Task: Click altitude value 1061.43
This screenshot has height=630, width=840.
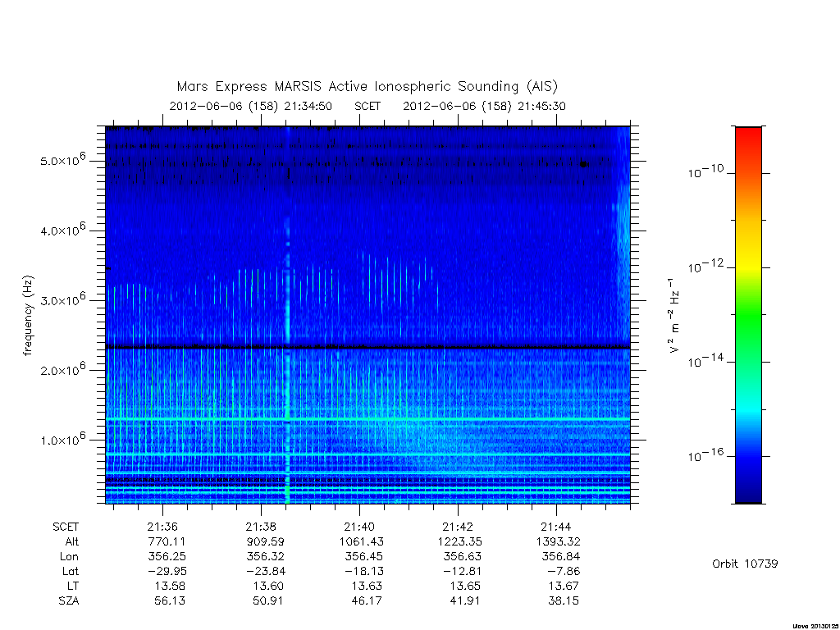Action: click(x=362, y=541)
